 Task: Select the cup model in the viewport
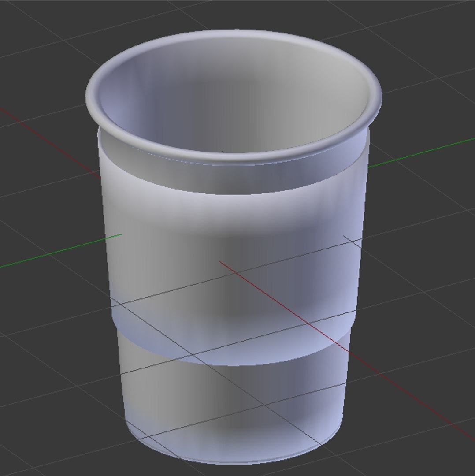tap(234, 247)
